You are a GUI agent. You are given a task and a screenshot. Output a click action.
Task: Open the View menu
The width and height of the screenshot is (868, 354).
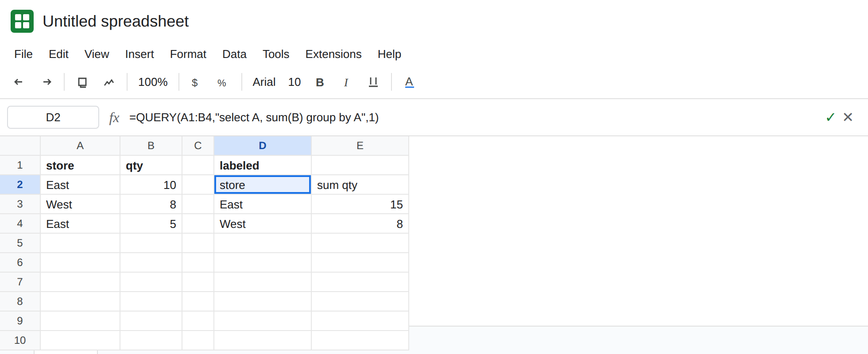coord(97,54)
